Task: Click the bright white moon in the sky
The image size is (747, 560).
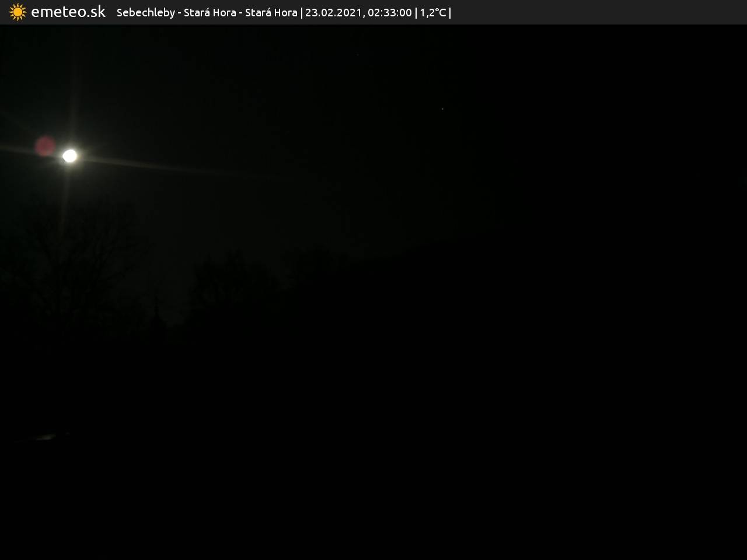Action: pyautogui.click(x=69, y=156)
